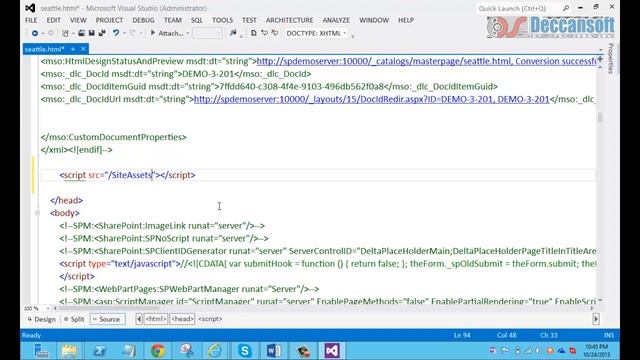Open the FILE menu

[x=31, y=20]
